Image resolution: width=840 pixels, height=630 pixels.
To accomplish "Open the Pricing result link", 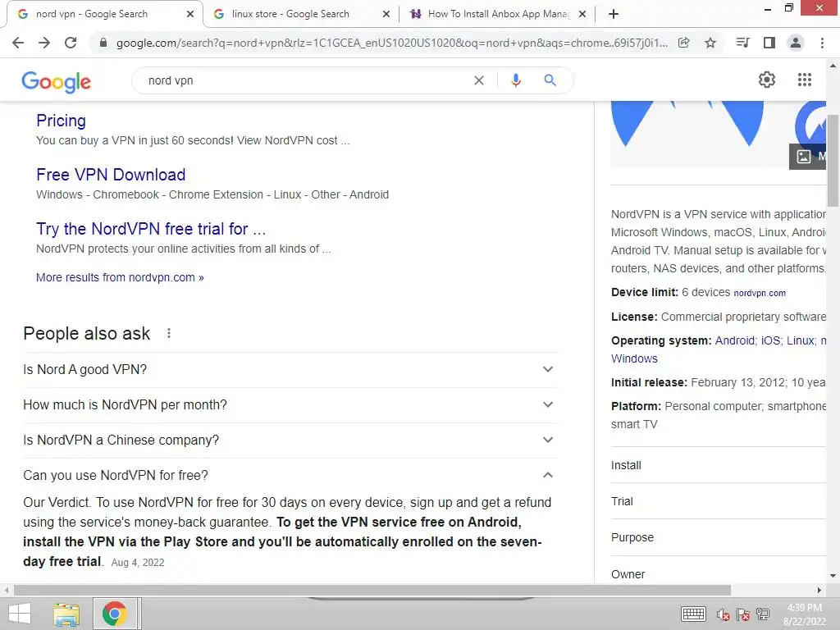I will point(61,121).
